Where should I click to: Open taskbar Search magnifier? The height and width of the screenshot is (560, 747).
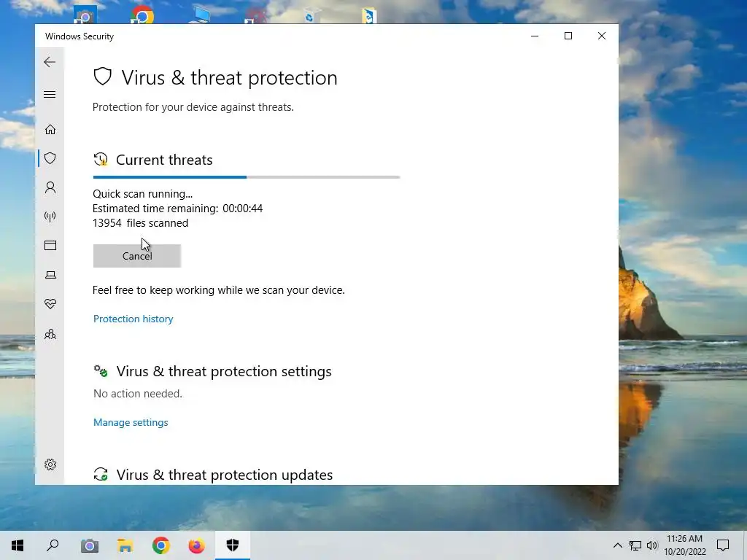tap(53, 545)
